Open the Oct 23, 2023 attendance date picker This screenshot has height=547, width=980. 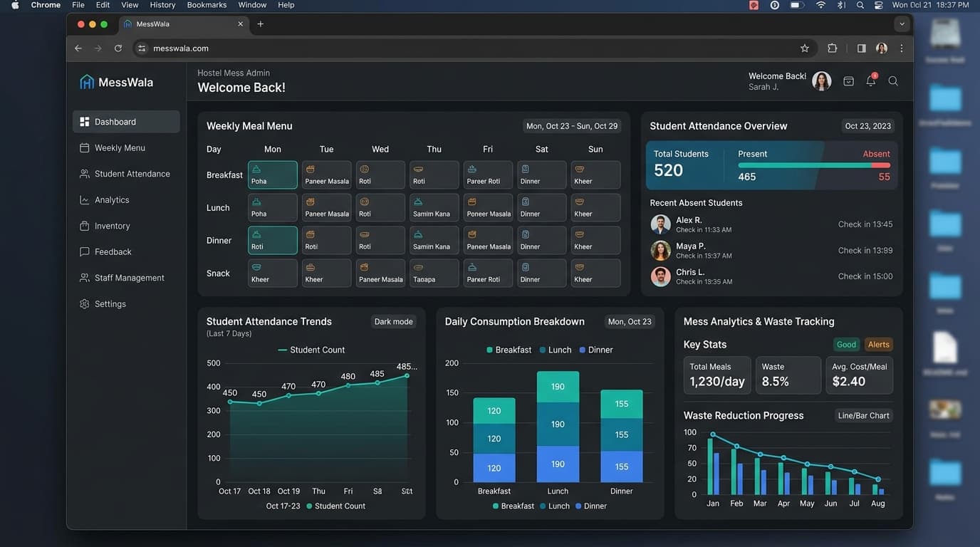click(x=867, y=126)
